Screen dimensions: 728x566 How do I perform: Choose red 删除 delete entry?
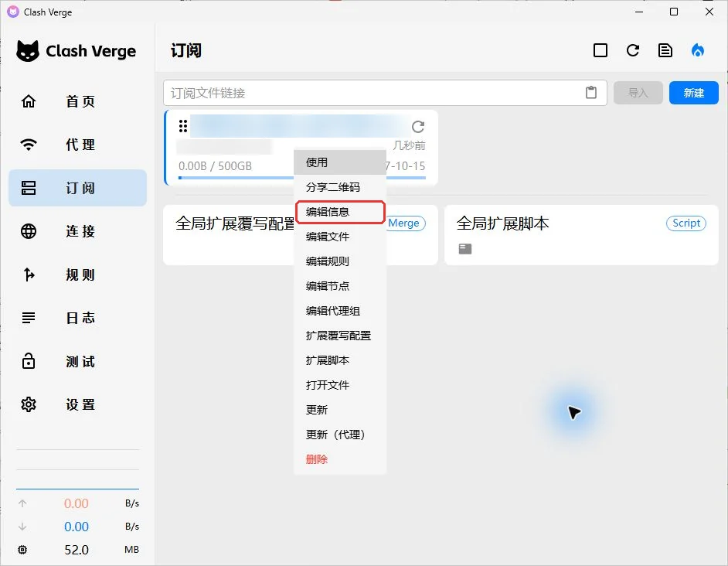(x=340, y=459)
